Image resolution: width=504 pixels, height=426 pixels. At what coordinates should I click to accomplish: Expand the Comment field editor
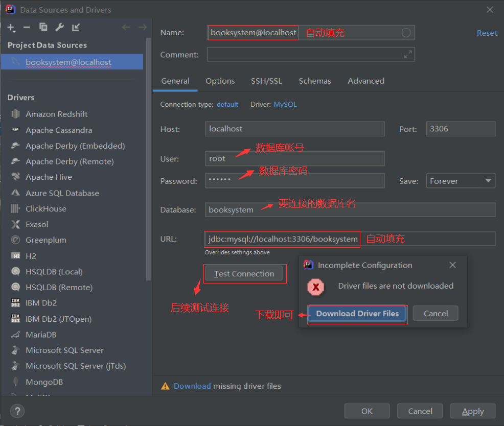pos(407,54)
